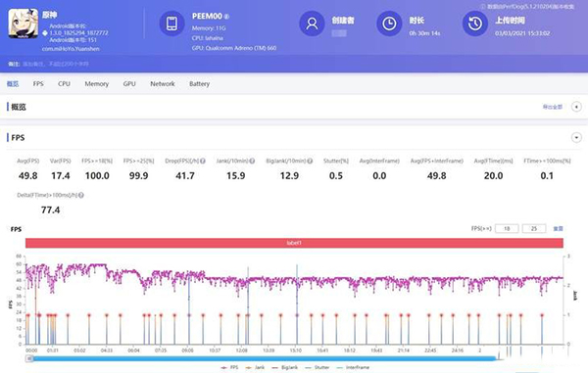The height and width of the screenshot is (373, 588).
Task: Click the upload time history icon
Action: [474, 23]
